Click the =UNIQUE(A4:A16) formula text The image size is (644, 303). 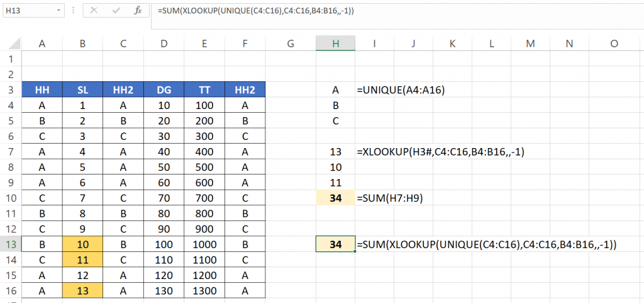pyautogui.click(x=401, y=91)
